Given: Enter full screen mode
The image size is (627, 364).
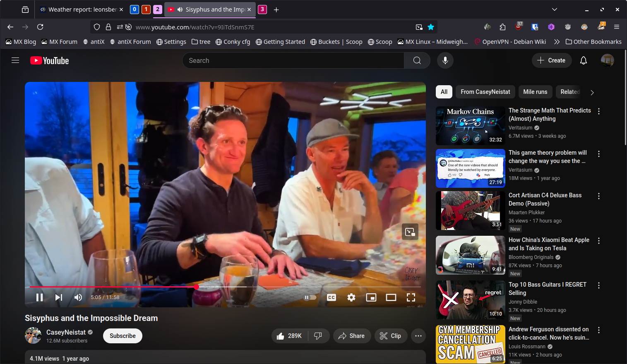Looking at the screenshot, I should point(411,297).
